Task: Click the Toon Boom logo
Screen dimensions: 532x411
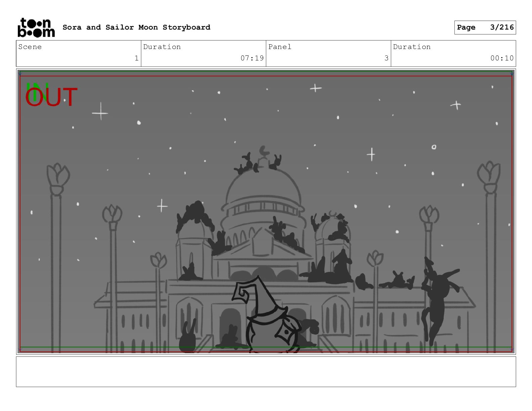Action: tap(36, 27)
